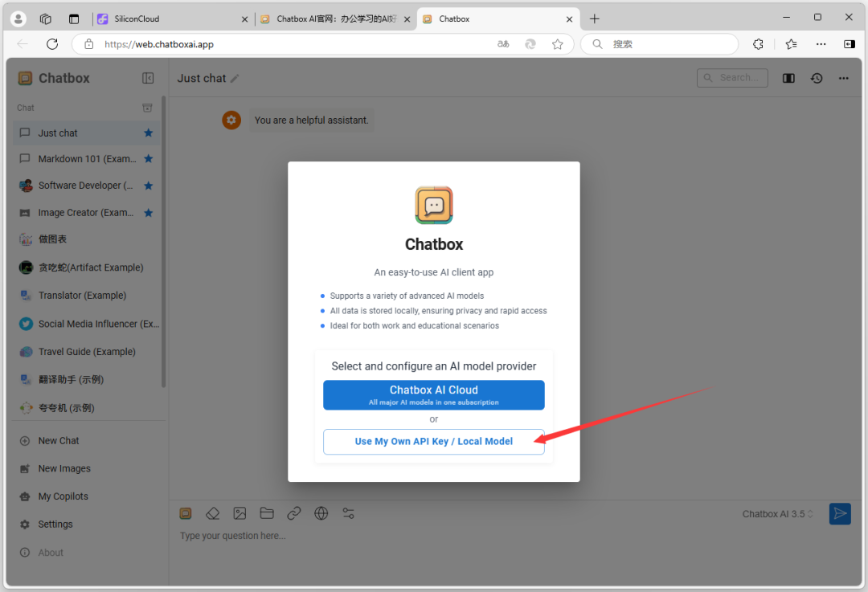Open conversation settings sliders icon

348,513
